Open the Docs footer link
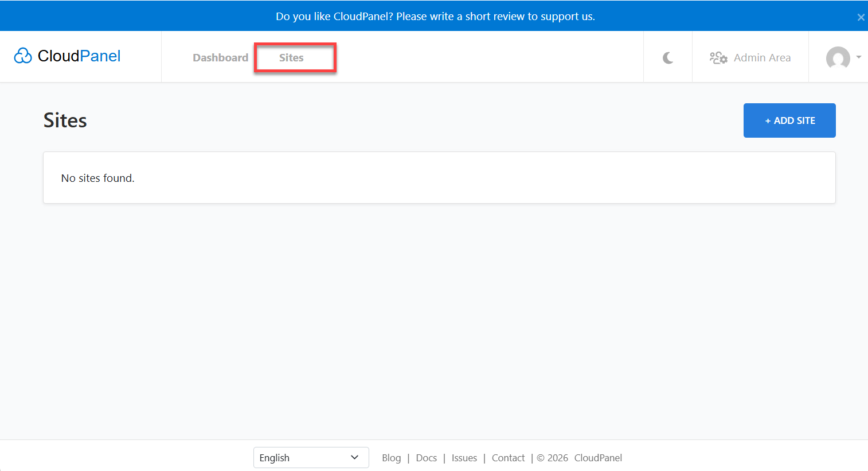This screenshot has width=868, height=471. [x=426, y=458]
